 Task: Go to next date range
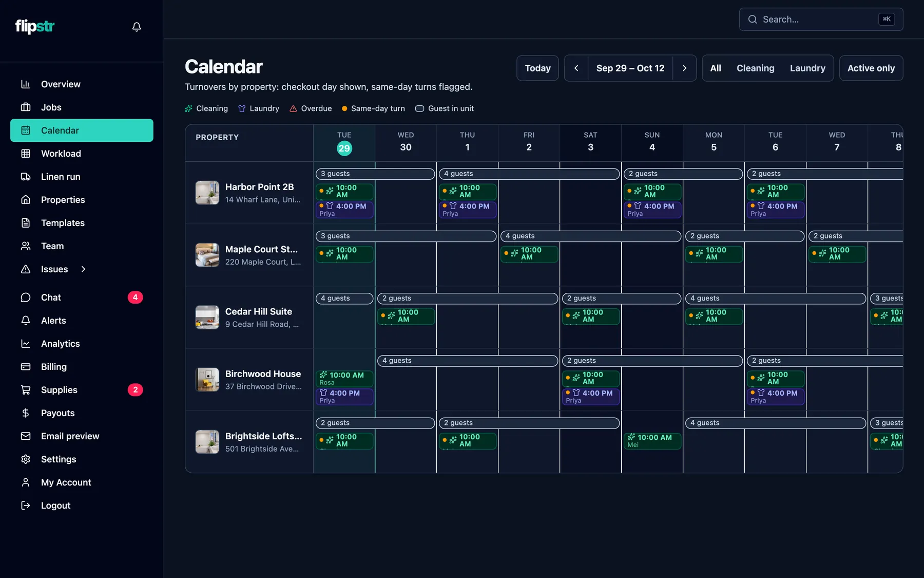point(684,68)
